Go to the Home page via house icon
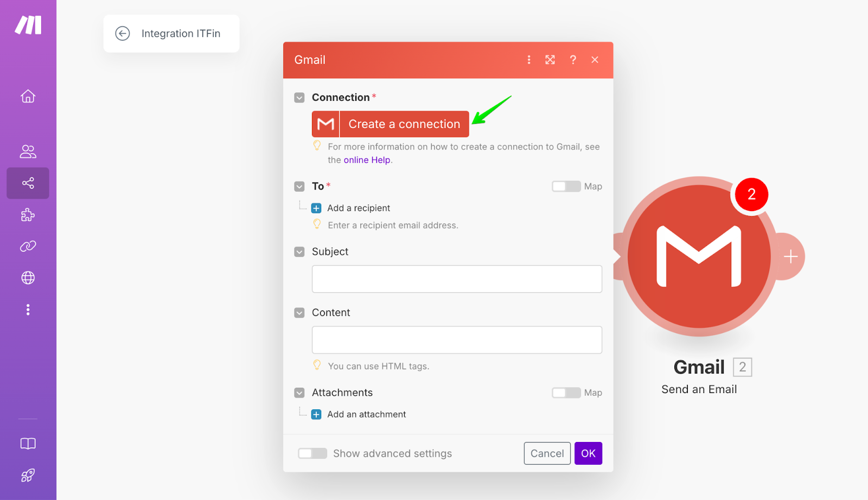The image size is (868, 500). pos(28,96)
